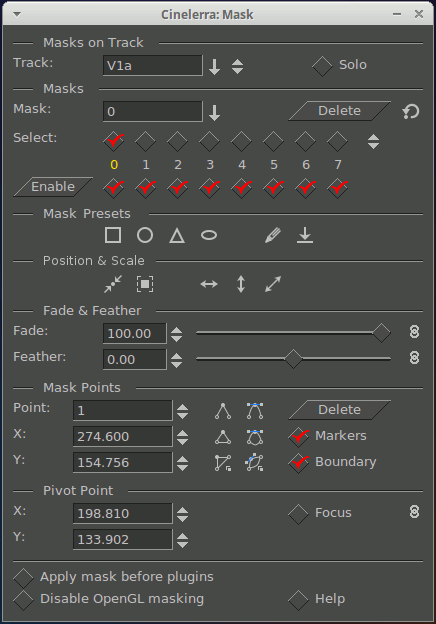Choose the circle mask preset
This screenshot has width=436, height=624.
(145, 235)
